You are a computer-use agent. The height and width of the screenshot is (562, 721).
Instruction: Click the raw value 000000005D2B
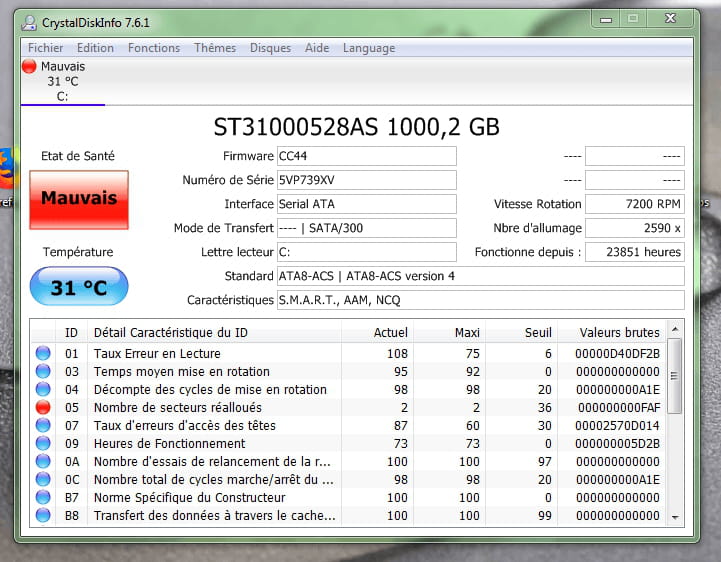point(618,443)
